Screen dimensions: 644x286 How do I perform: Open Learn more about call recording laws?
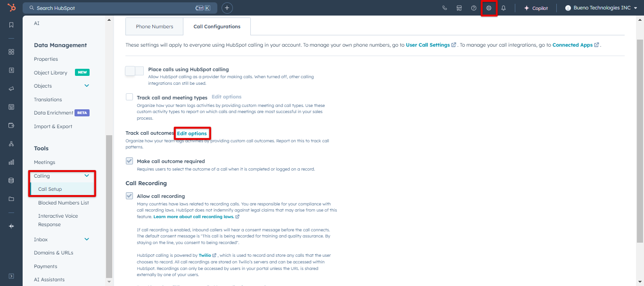click(193, 217)
